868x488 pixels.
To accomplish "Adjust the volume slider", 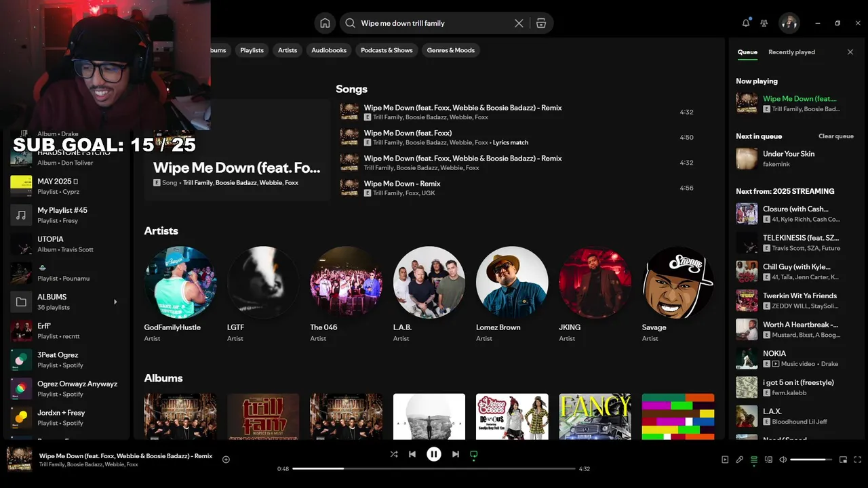I will 811,460.
